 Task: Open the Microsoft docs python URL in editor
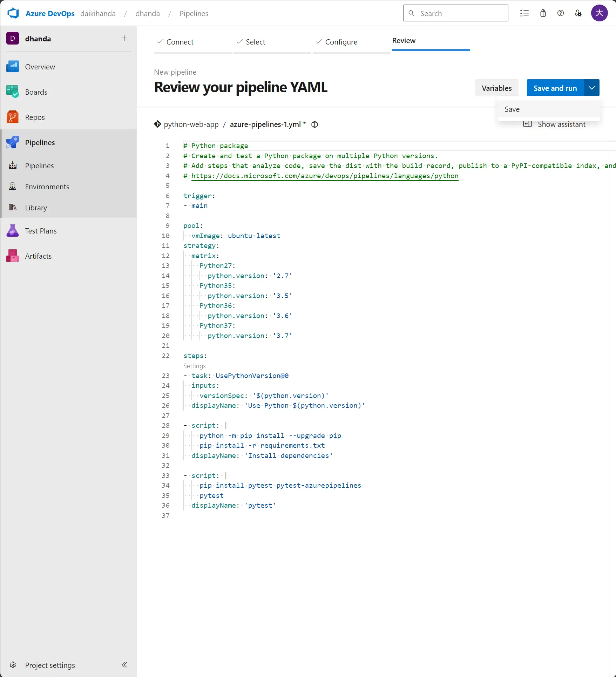click(325, 176)
